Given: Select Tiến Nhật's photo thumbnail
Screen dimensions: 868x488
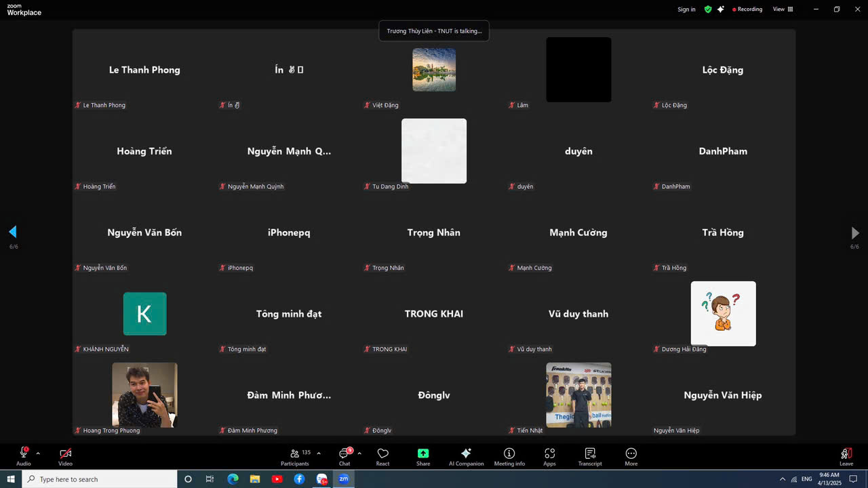Looking at the screenshot, I should [x=578, y=395].
